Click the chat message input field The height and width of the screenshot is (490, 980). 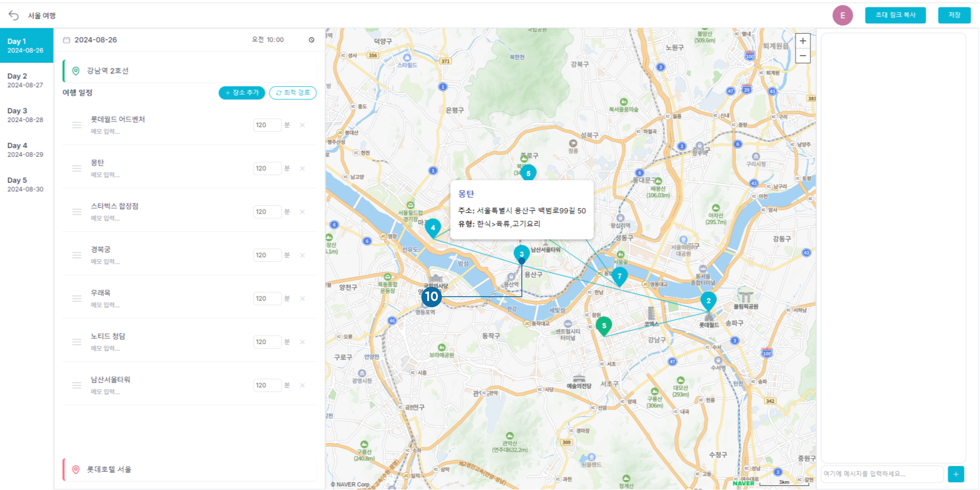click(x=882, y=474)
